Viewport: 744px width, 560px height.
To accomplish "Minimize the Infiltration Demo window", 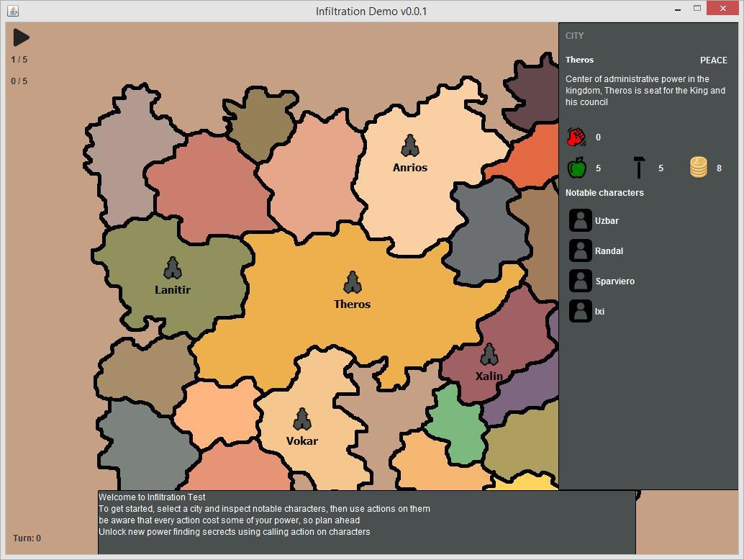I will pyautogui.click(x=678, y=9).
